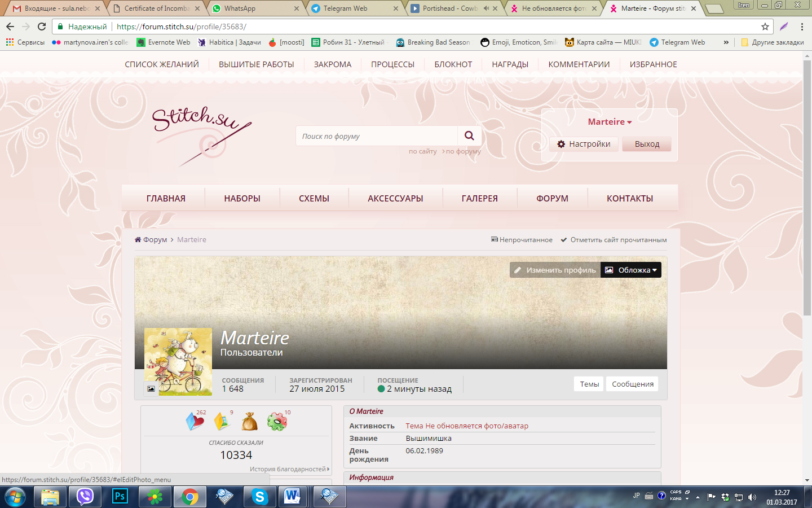Click the Изменить профиль button

click(555, 270)
